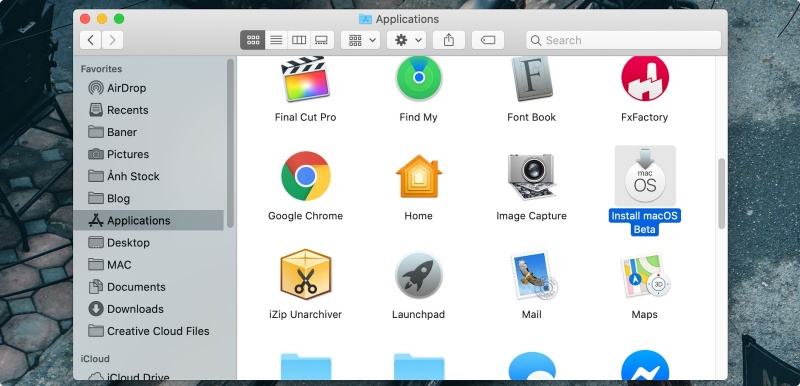This screenshot has width=800, height=386.
Task: Select the FxFactory app icon
Action: tap(645, 79)
